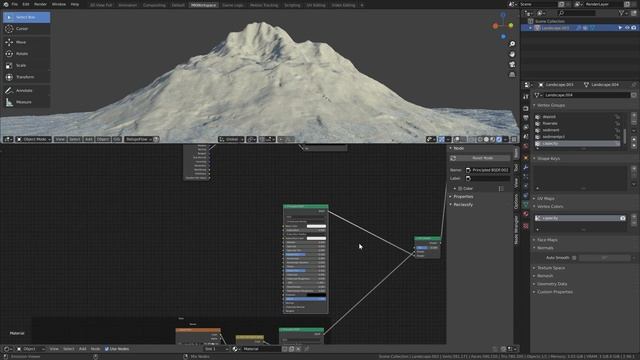Click the Auto Smooth angle slider
This screenshot has width=640, height=360.
coord(604,258)
